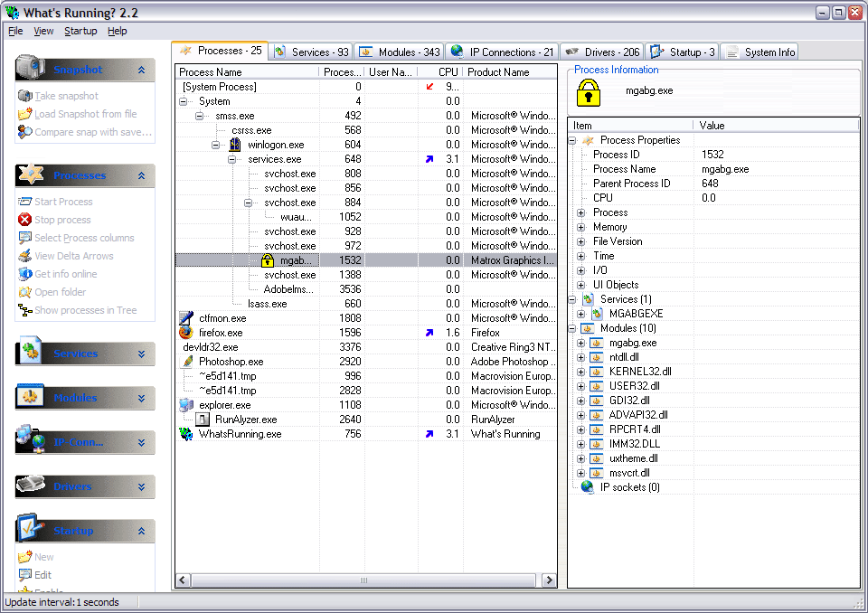868x613 pixels.
Task: Click the Edit startup item icon
Action: coord(25,575)
